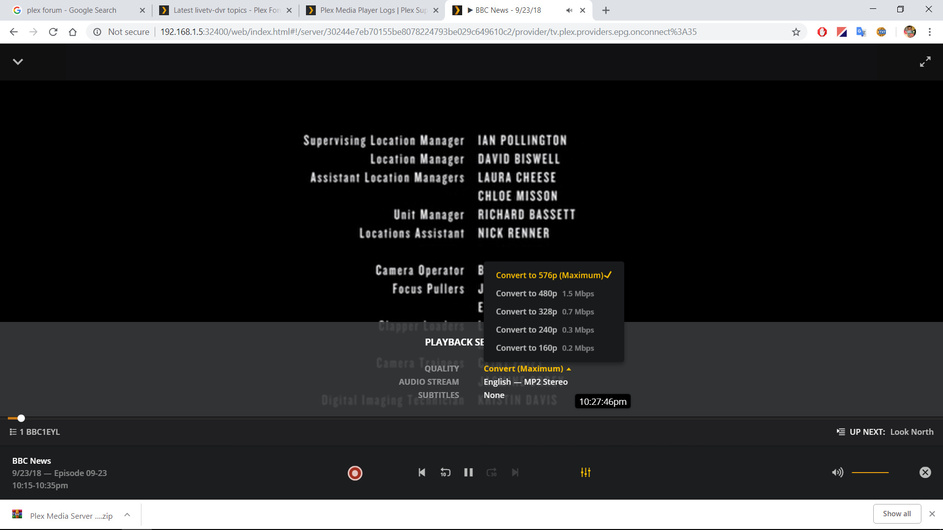Image resolution: width=943 pixels, height=530 pixels.
Task: Bookmark this page with the star icon
Action: click(x=796, y=32)
